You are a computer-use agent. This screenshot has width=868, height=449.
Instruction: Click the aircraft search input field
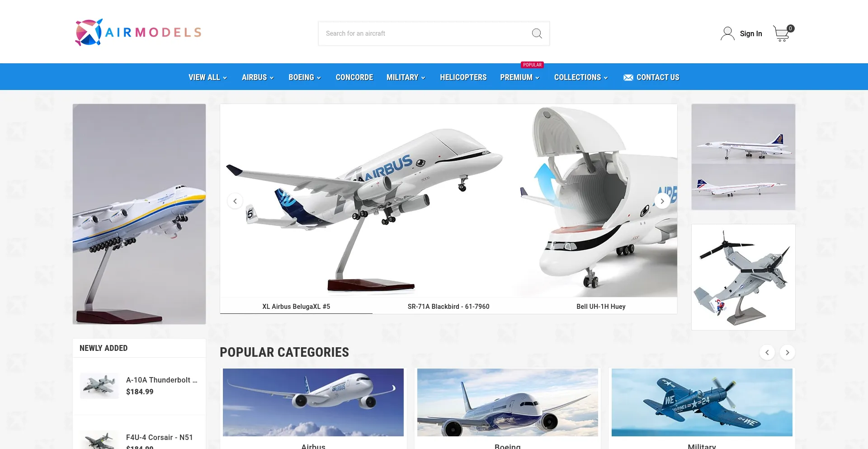425,33
